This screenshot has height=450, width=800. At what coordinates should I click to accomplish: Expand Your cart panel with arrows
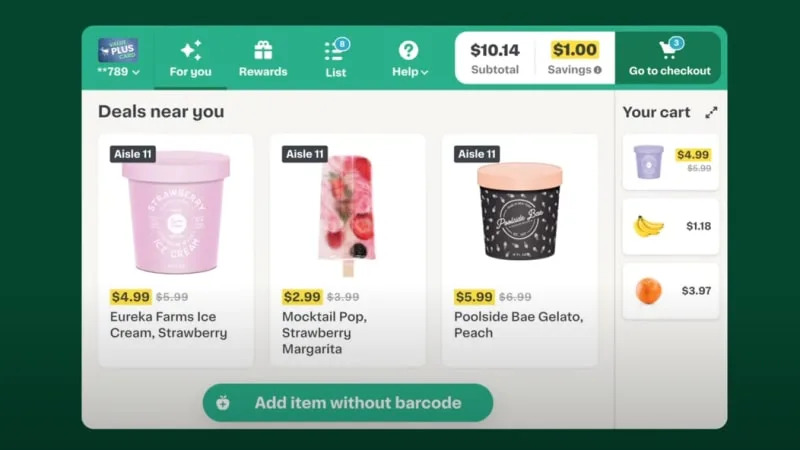point(711,112)
